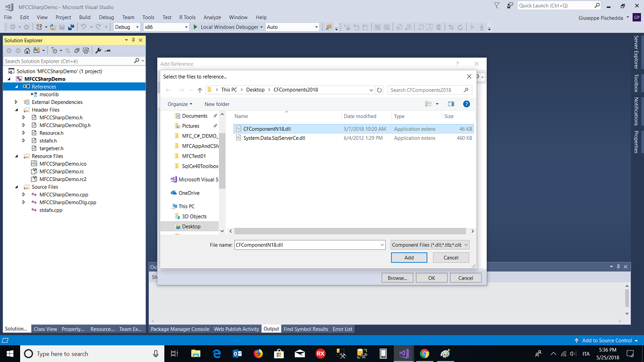Open the Auto dropdown in the toolbar
Viewport: 644px width, 362px height.
(x=292, y=27)
